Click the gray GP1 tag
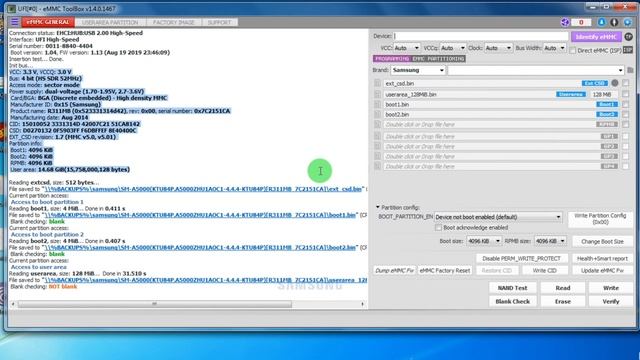640x360 pixels. point(609,136)
